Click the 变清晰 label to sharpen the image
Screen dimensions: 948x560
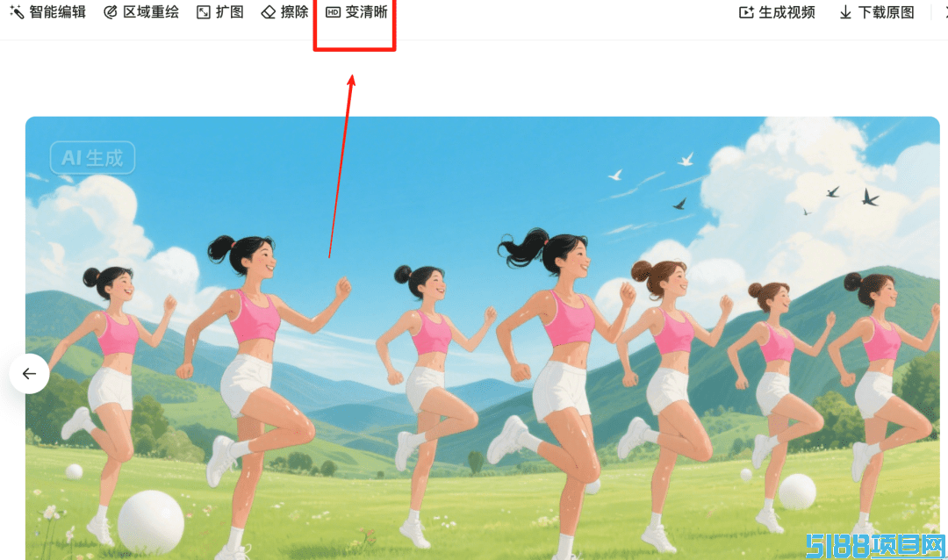(366, 12)
